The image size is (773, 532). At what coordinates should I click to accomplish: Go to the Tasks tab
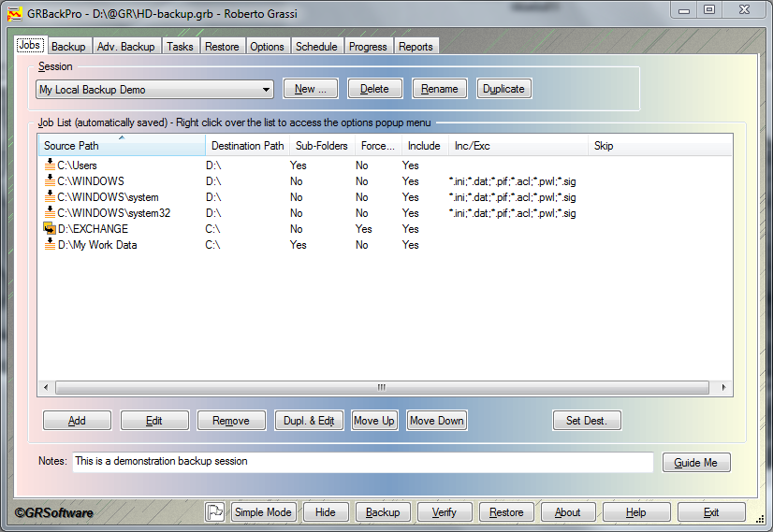pos(180,47)
